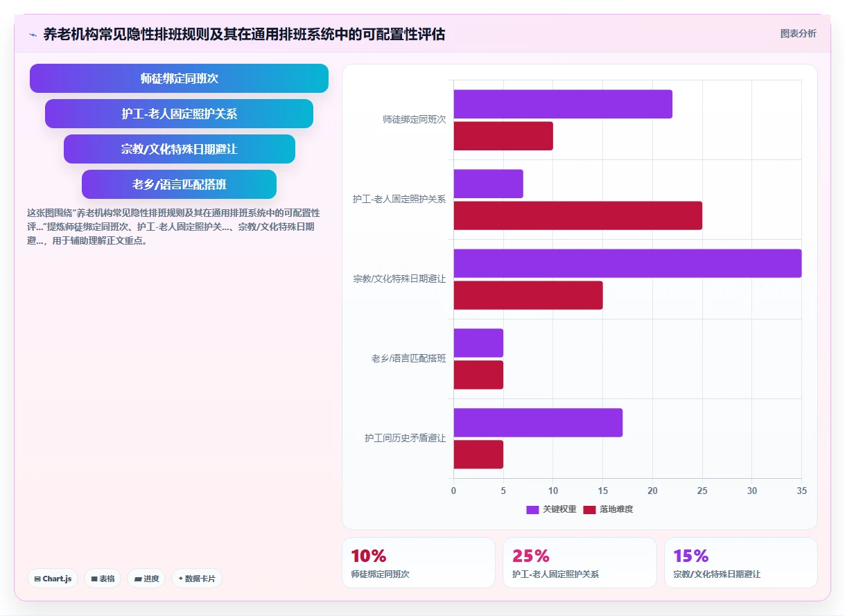
Task: Toggle the 落地难度 legend entry
Action: pyautogui.click(x=608, y=509)
